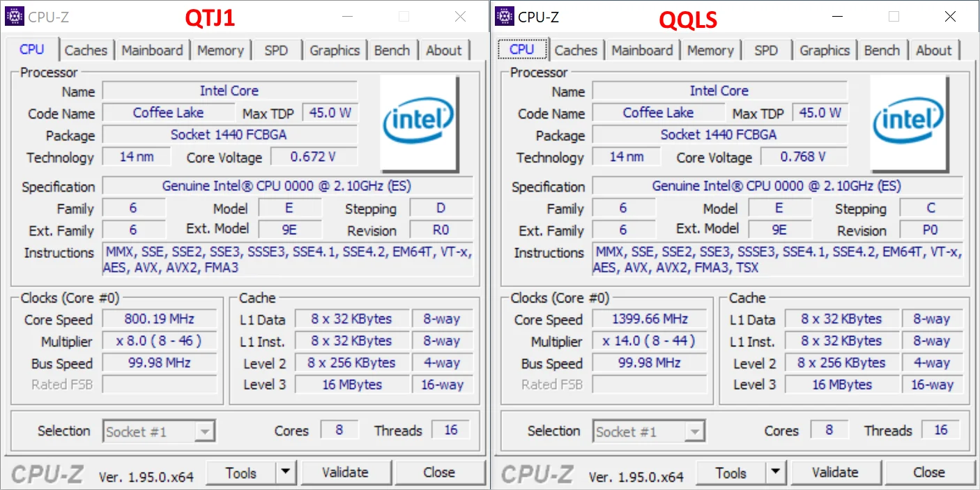The image size is (980, 490).
Task: Click the Level 3 16 MBytes value in QTJ1
Action: (x=352, y=385)
